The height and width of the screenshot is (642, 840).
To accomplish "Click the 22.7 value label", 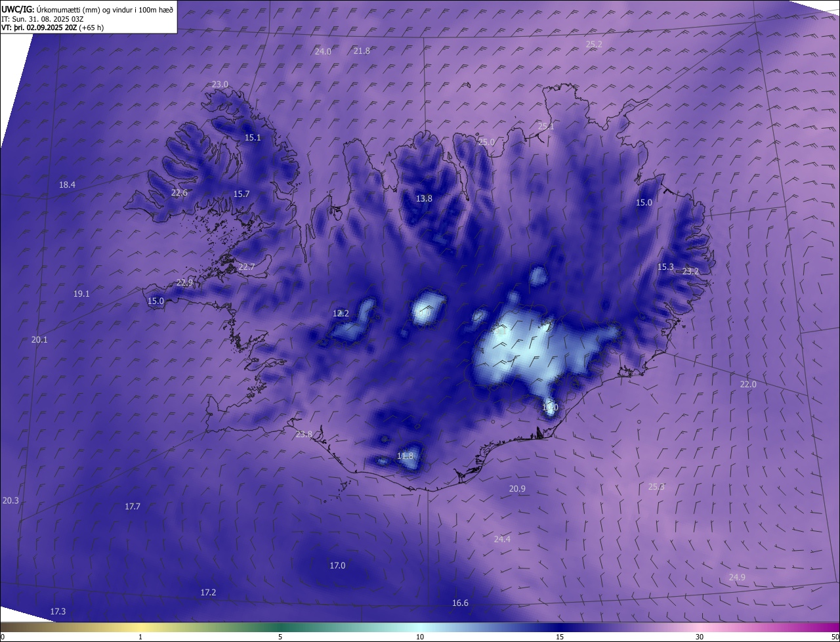I will [x=246, y=267].
